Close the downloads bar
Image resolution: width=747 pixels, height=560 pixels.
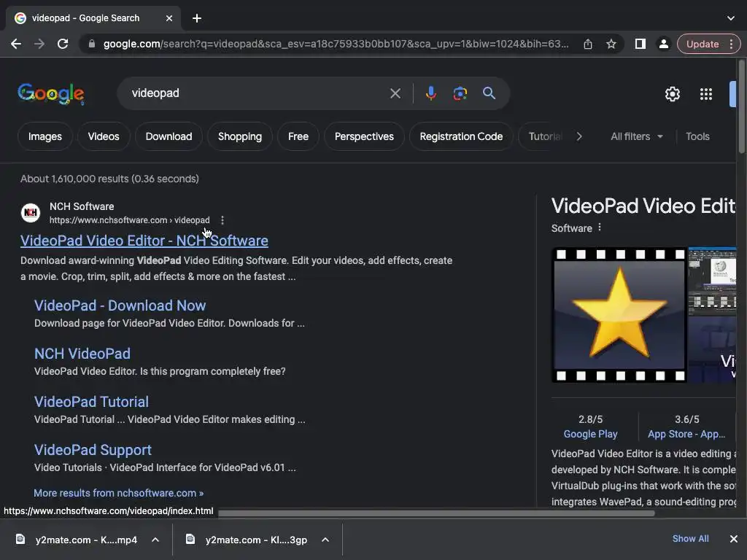pos(734,539)
